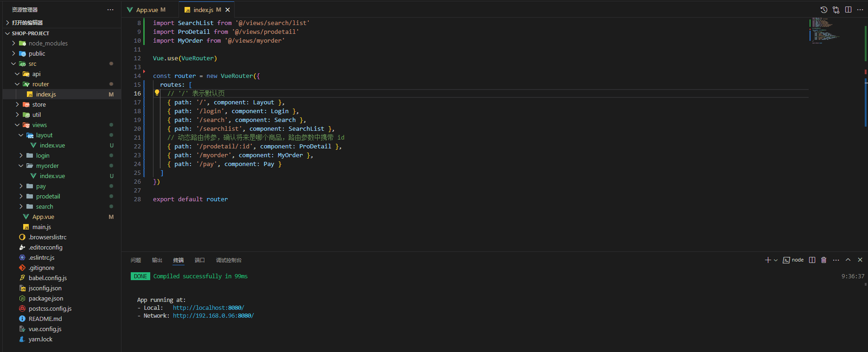Open the 输出 output panel tab

(157, 260)
